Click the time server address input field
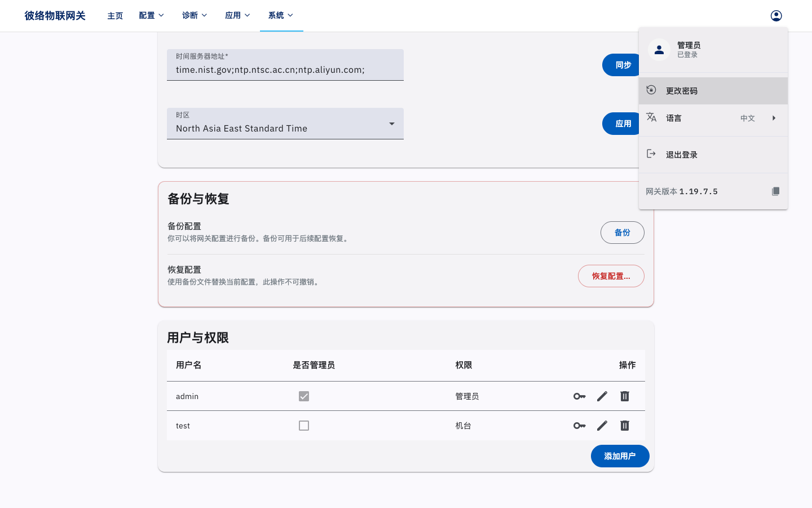The height and width of the screenshot is (508, 812). (285, 65)
